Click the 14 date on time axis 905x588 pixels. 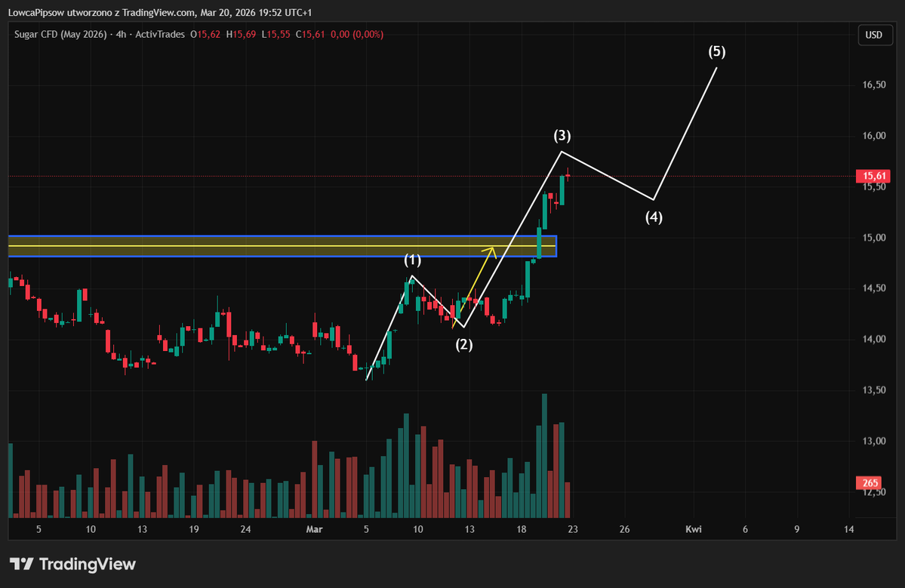[848, 529]
